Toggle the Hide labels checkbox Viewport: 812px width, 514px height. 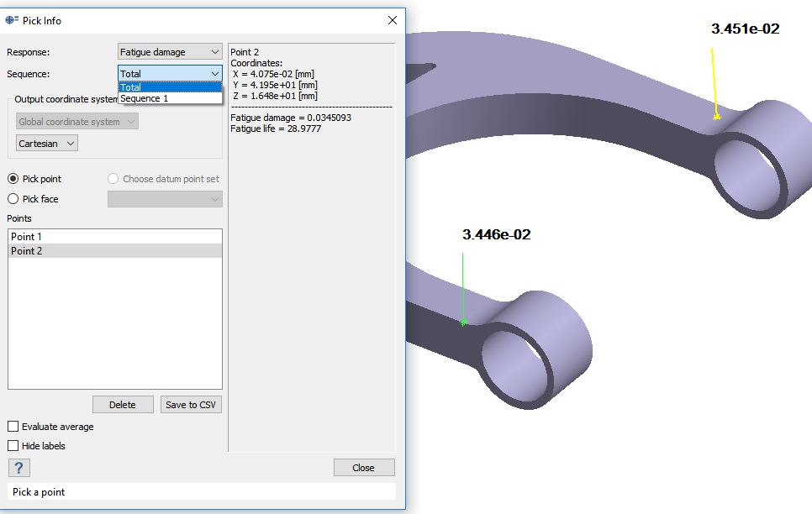click(13, 446)
